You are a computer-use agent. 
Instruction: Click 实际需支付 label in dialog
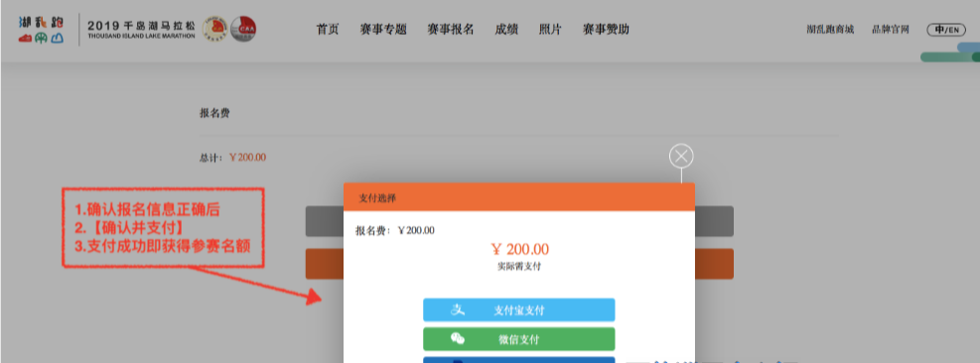518,266
